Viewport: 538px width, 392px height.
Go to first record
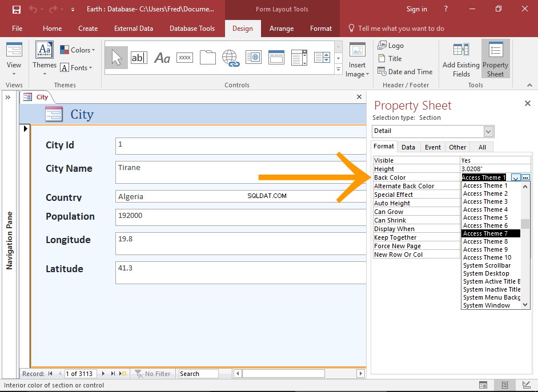pyautogui.click(x=50, y=374)
